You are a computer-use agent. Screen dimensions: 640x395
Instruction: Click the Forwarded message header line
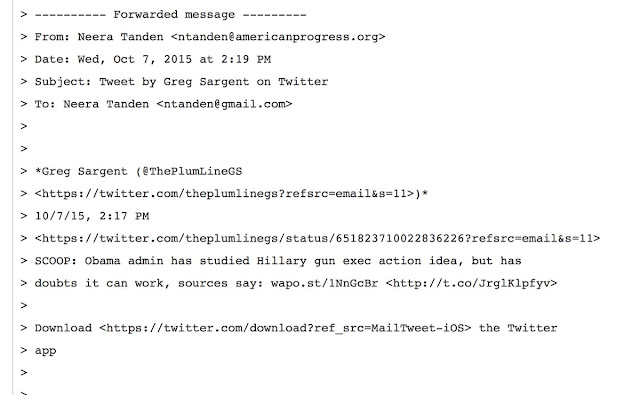[170, 15]
